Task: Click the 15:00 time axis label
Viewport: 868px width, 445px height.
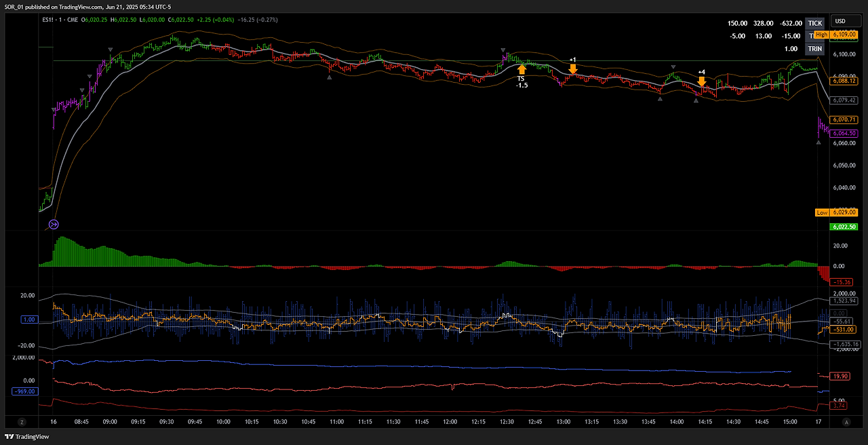Action: tap(790, 422)
